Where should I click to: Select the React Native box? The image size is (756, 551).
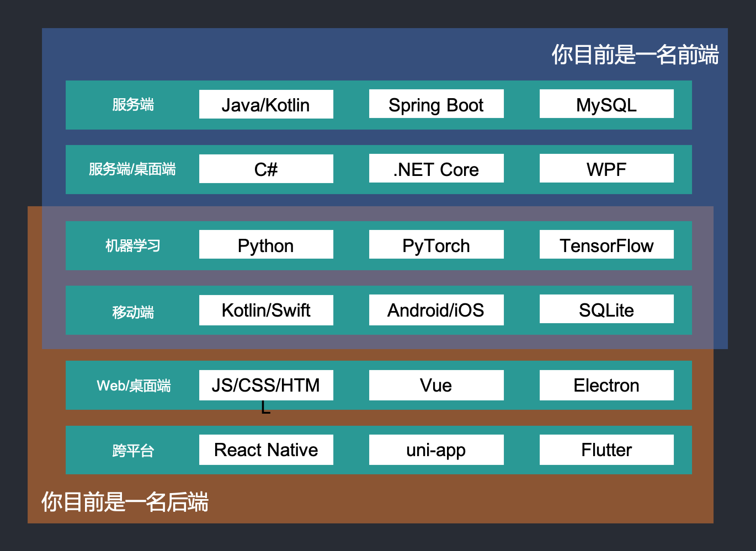coord(266,450)
